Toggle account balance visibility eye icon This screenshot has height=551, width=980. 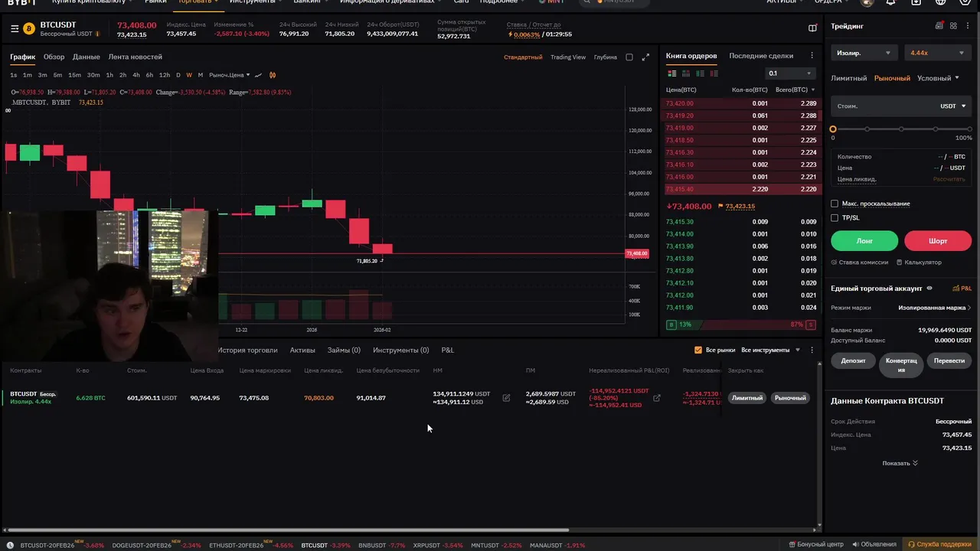click(x=929, y=289)
